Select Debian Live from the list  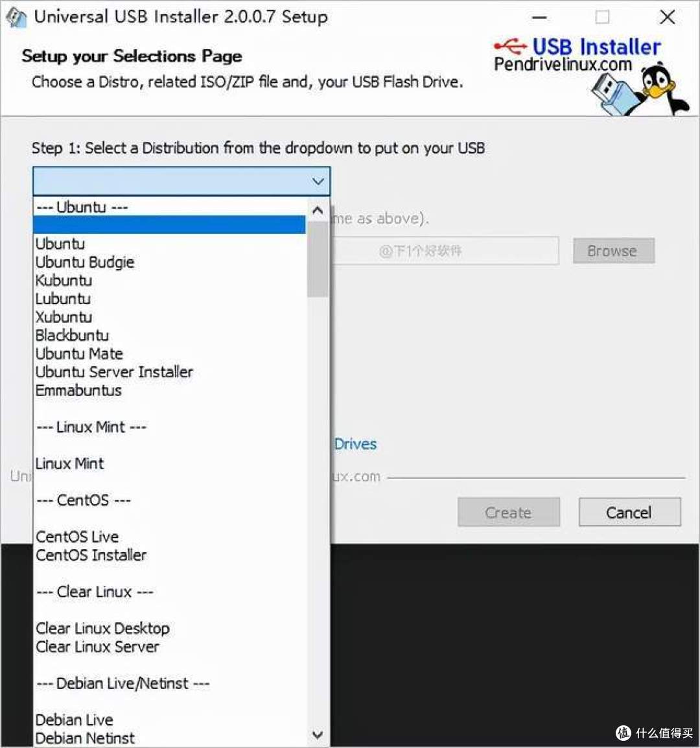(169, 720)
